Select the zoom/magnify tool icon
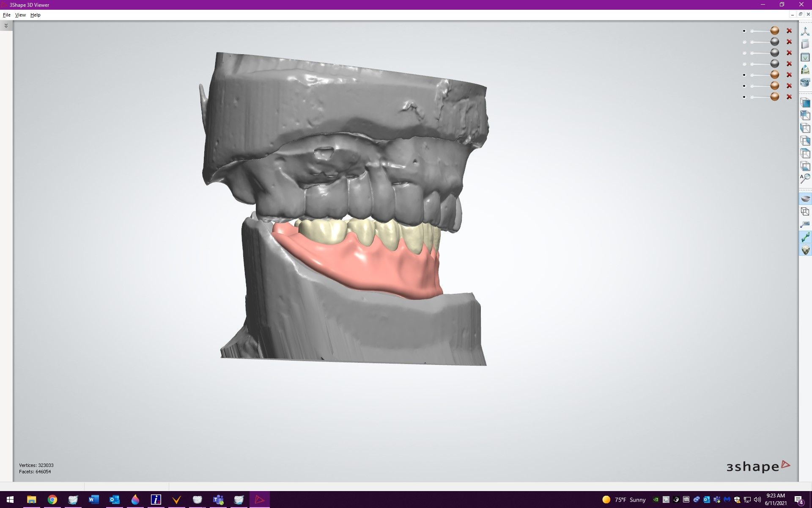The width and height of the screenshot is (812, 508). [805, 179]
